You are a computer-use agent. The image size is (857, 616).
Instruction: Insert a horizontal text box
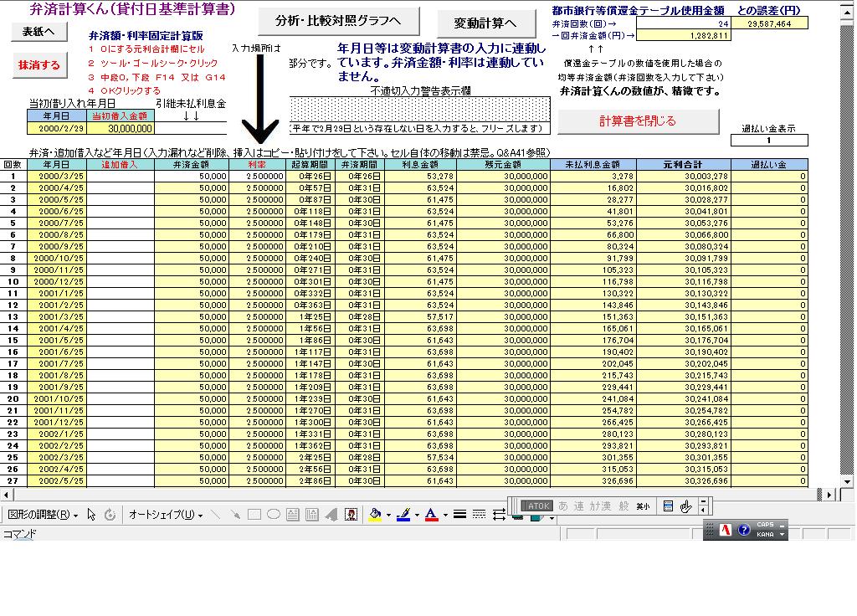point(293,515)
